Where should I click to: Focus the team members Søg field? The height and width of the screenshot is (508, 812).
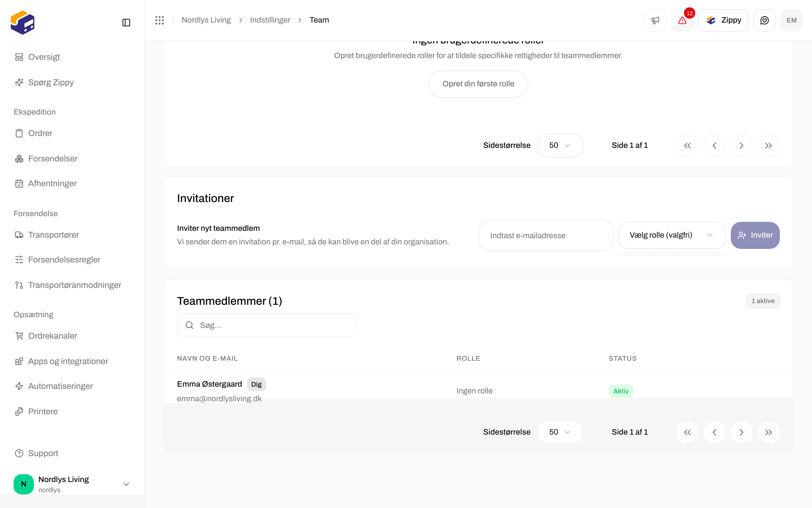(267, 325)
